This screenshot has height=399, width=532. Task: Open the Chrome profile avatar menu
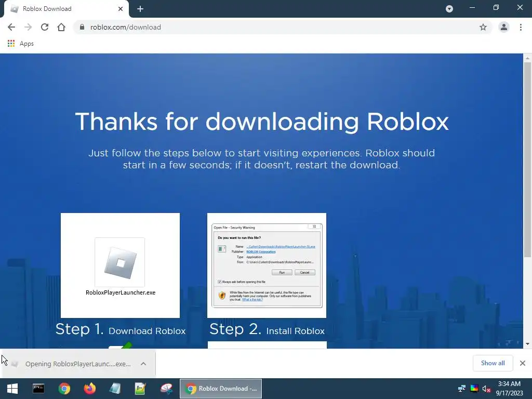[504, 27]
